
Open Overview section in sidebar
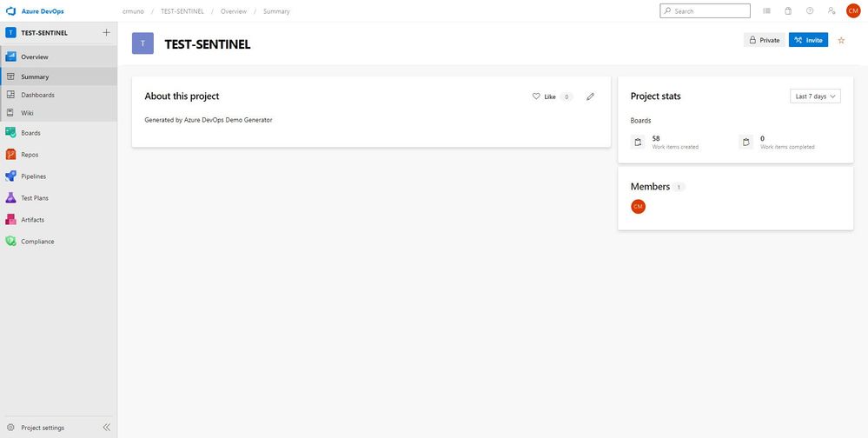[59, 56]
